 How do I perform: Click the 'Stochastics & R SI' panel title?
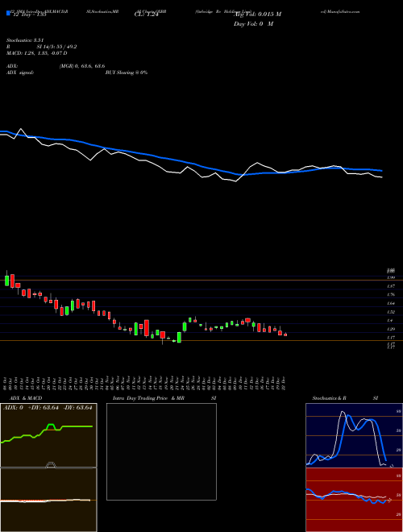coord(345,398)
